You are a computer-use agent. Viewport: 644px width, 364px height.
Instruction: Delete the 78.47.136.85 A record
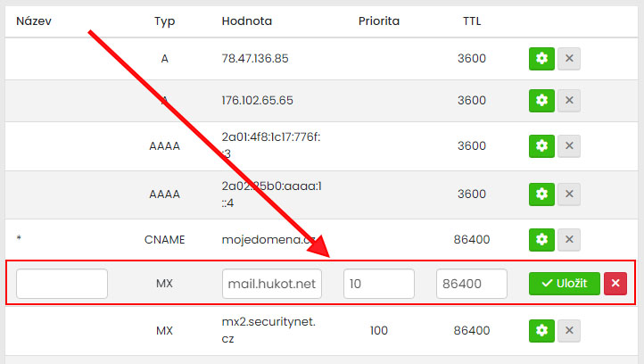[569, 60]
